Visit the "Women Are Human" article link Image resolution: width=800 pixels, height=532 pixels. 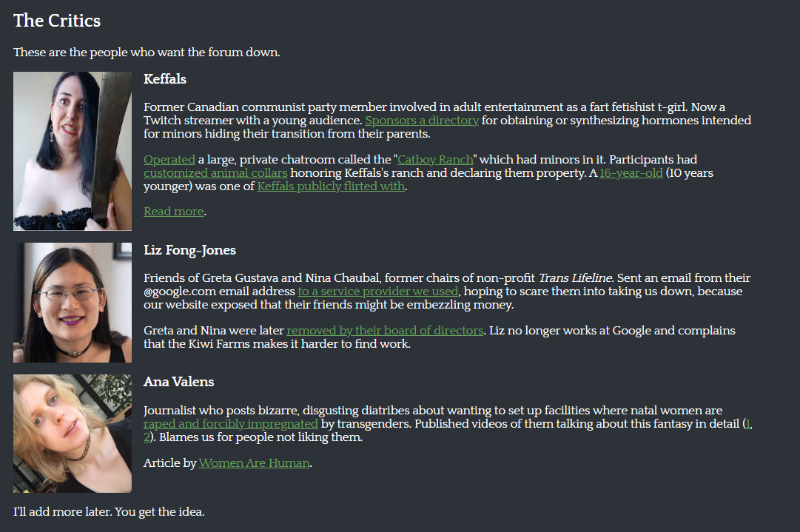254,463
